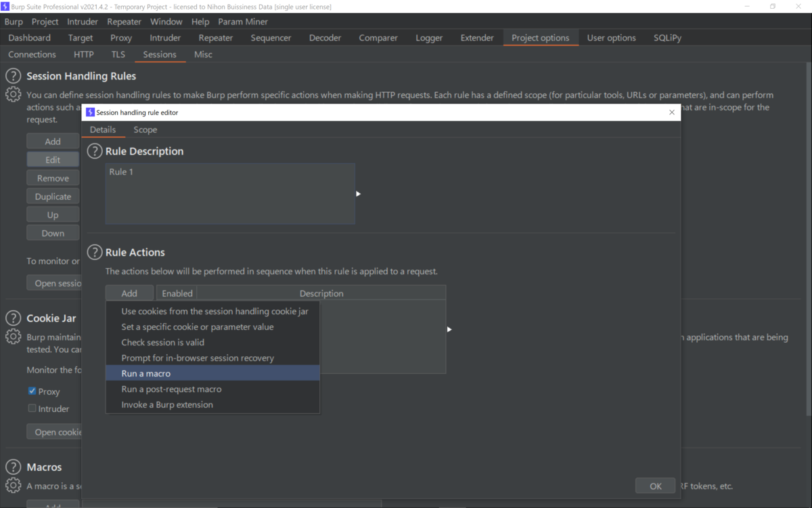Switch to Scope tab in rule editor
The height and width of the screenshot is (508, 812).
click(x=145, y=129)
